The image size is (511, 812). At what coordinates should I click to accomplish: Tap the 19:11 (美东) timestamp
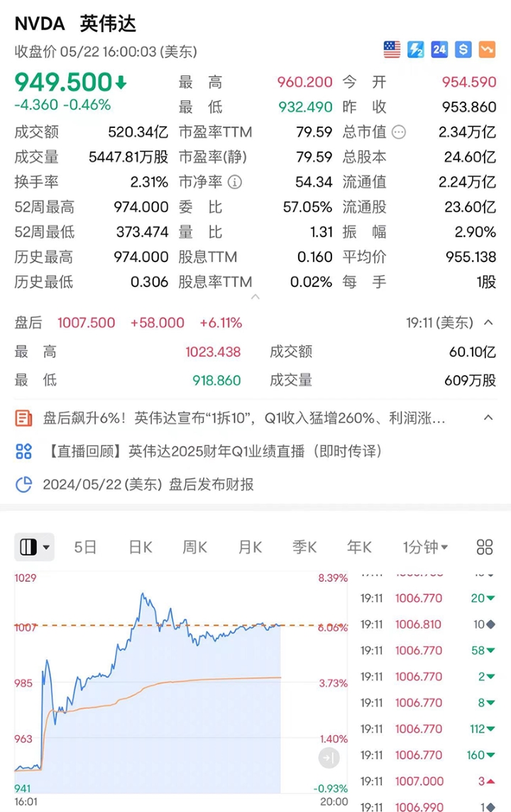[x=439, y=323]
